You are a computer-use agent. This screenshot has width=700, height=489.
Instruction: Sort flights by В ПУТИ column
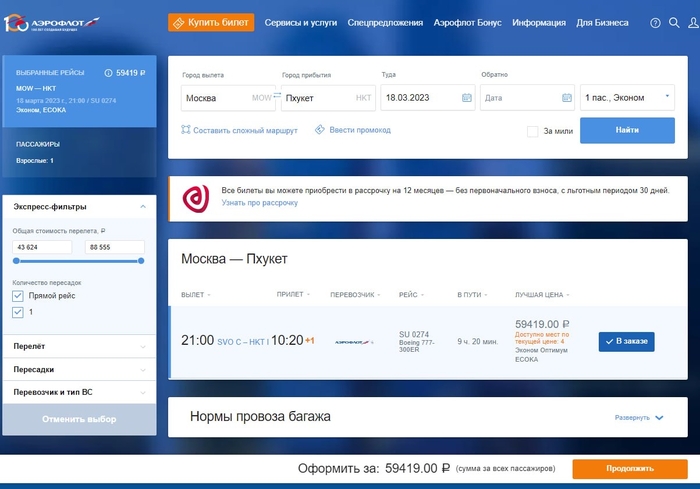pos(472,295)
